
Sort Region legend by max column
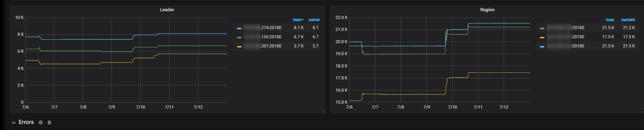tap(610, 20)
